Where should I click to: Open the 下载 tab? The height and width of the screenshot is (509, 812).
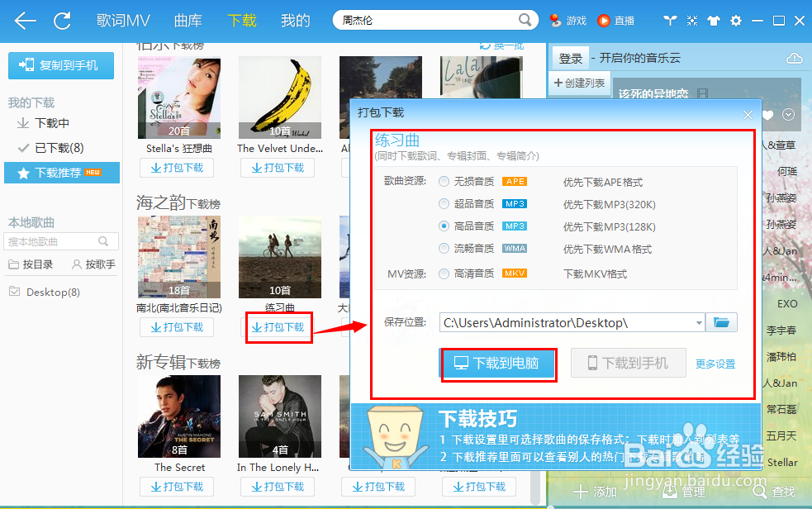(242, 21)
